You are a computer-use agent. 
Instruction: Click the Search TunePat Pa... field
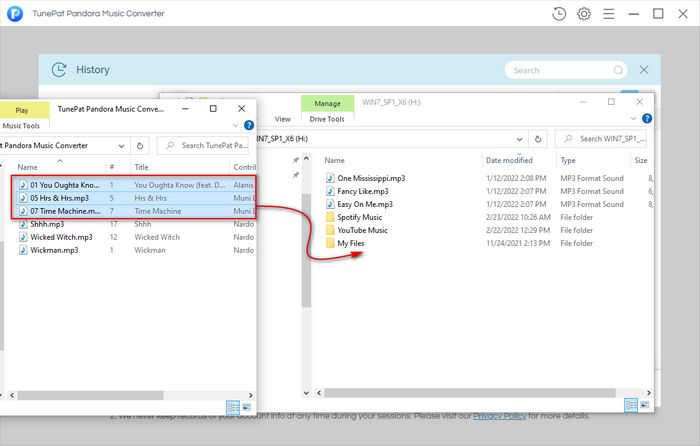point(204,146)
